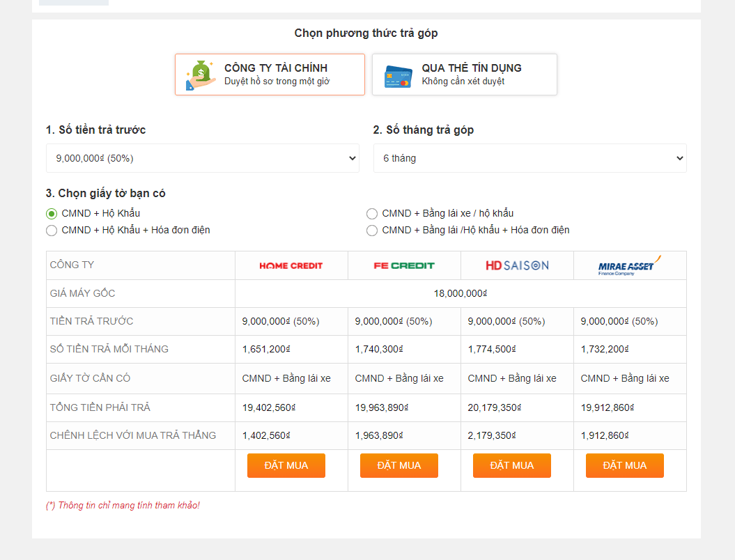Screen dimensions: 735x560
Task: Select CMND + Hộ Khẩu + Hóa đơn điện
Action: [52, 231]
